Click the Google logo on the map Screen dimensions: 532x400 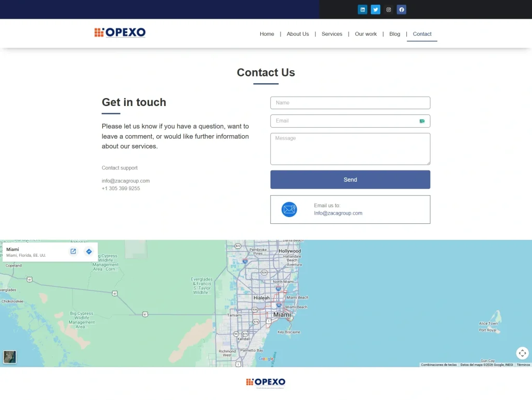[x=266, y=358]
